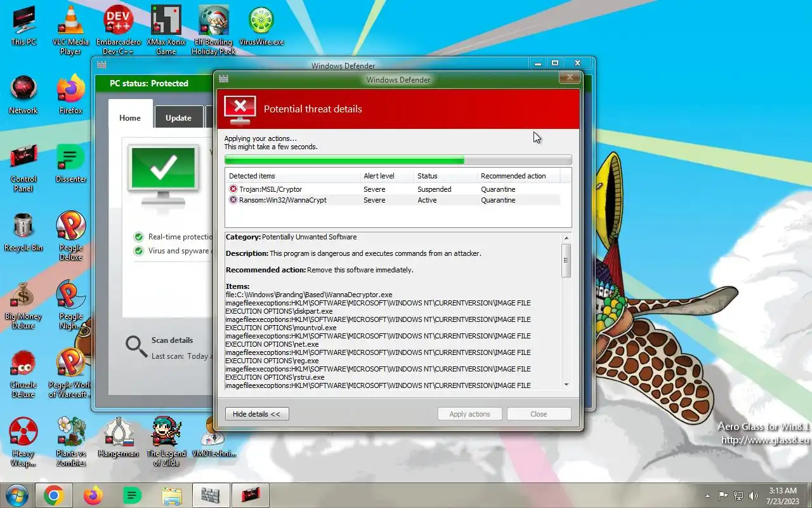Click Quarantine action for Ransom:Win32/WannaCrypt
This screenshot has width=812, height=508.
click(x=498, y=200)
